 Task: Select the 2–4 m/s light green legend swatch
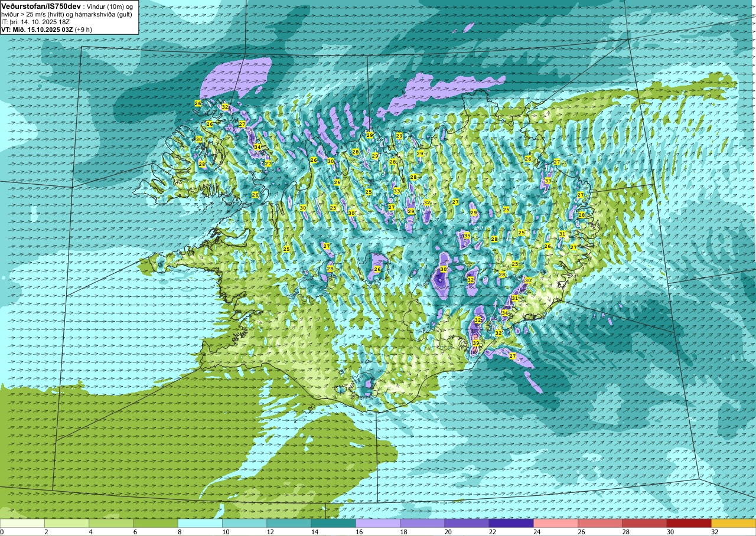pyautogui.click(x=67, y=523)
